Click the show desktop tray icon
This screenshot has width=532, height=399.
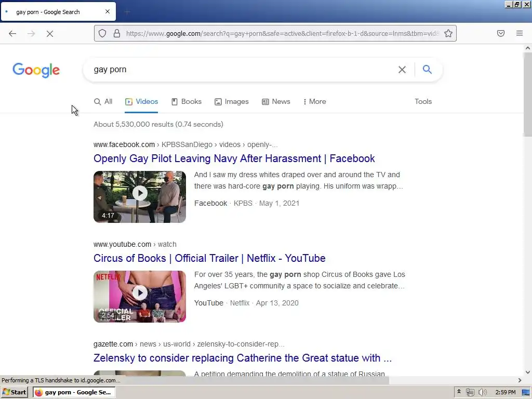point(526,392)
